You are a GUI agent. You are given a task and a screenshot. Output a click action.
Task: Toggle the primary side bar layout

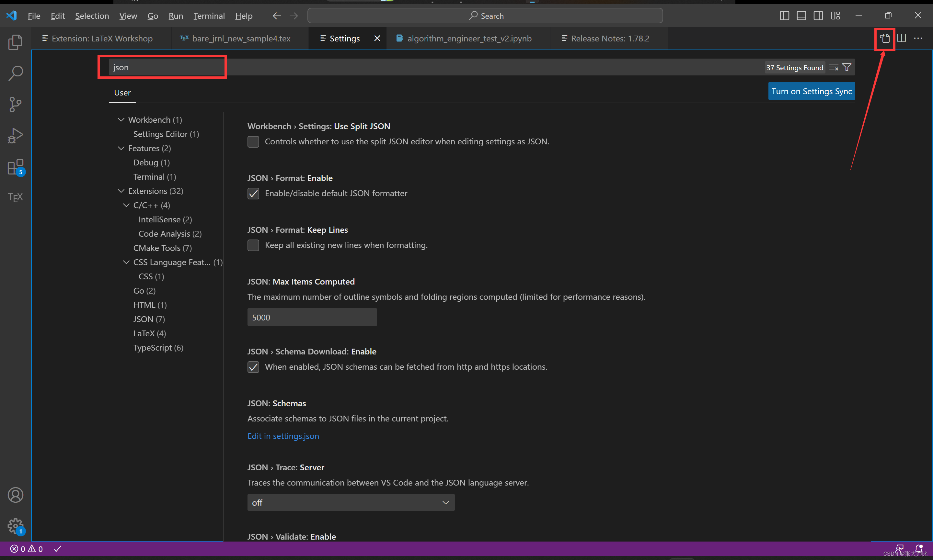point(784,16)
